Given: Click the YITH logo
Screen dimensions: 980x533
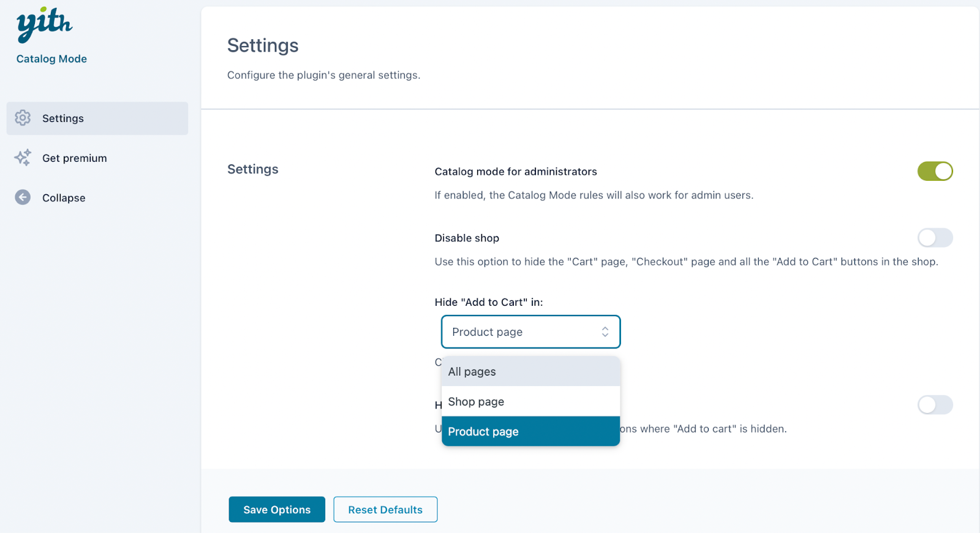Looking at the screenshot, I should tap(43, 25).
